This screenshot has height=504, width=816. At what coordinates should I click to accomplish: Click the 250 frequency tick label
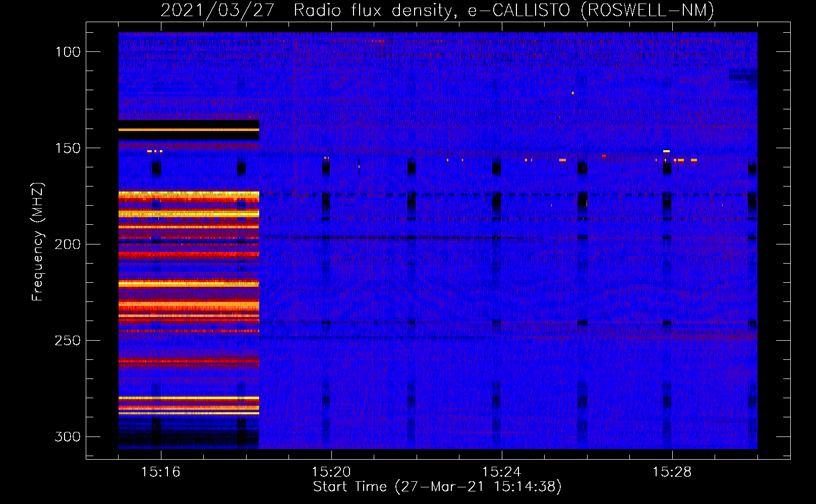coord(68,341)
